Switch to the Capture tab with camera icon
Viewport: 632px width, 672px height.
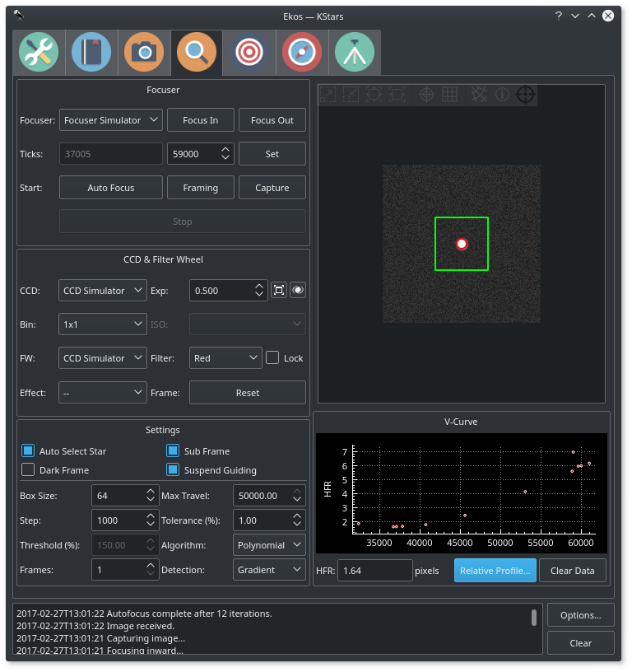coord(144,53)
